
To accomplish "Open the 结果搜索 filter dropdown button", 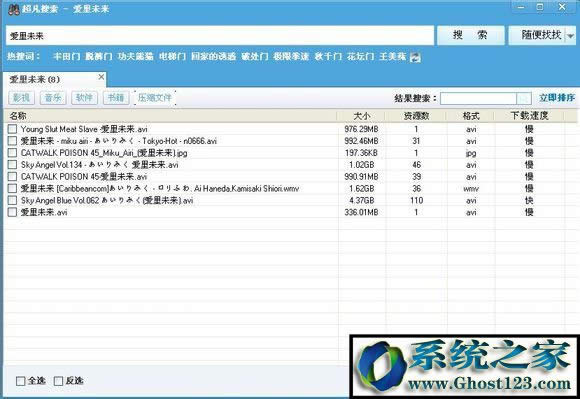I will [x=524, y=98].
